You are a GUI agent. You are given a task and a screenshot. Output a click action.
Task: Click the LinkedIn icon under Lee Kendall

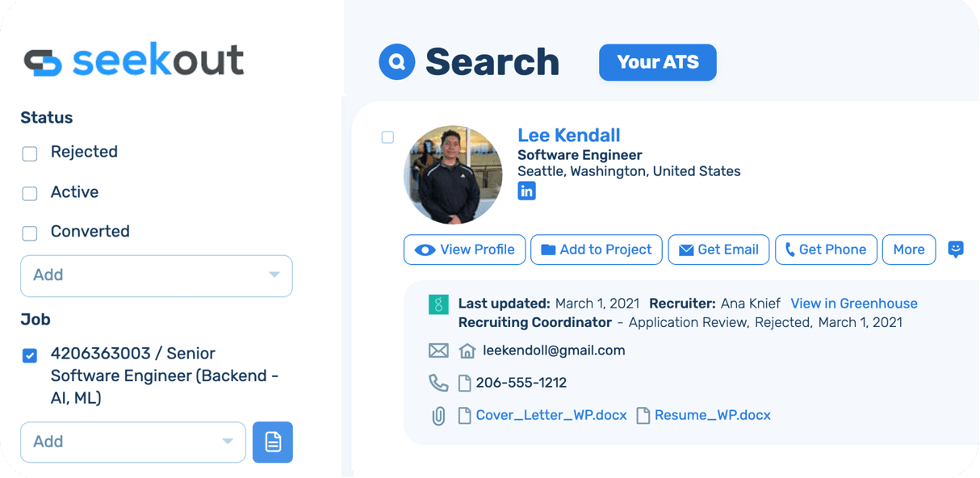tap(526, 191)
